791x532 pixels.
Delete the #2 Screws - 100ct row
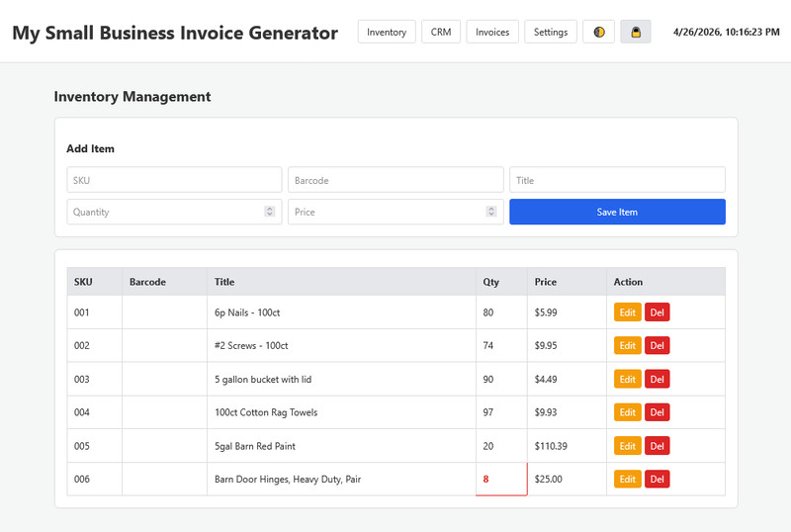657,345
